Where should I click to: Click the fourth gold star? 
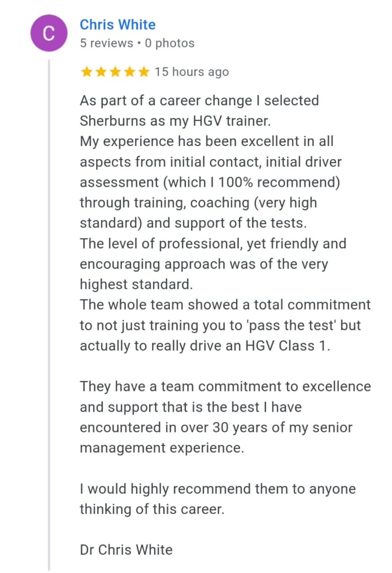point(129,72)
